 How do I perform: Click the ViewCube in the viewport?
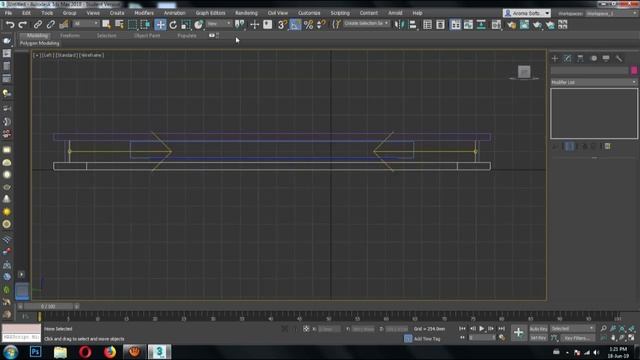524,72
